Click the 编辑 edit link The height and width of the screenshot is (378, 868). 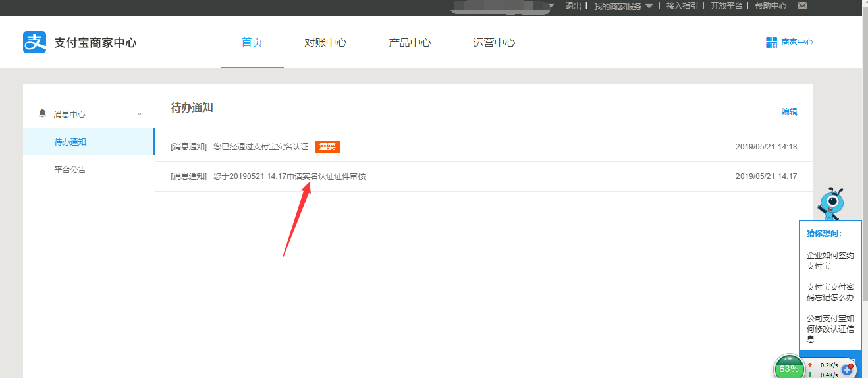[x=789, y=111]
